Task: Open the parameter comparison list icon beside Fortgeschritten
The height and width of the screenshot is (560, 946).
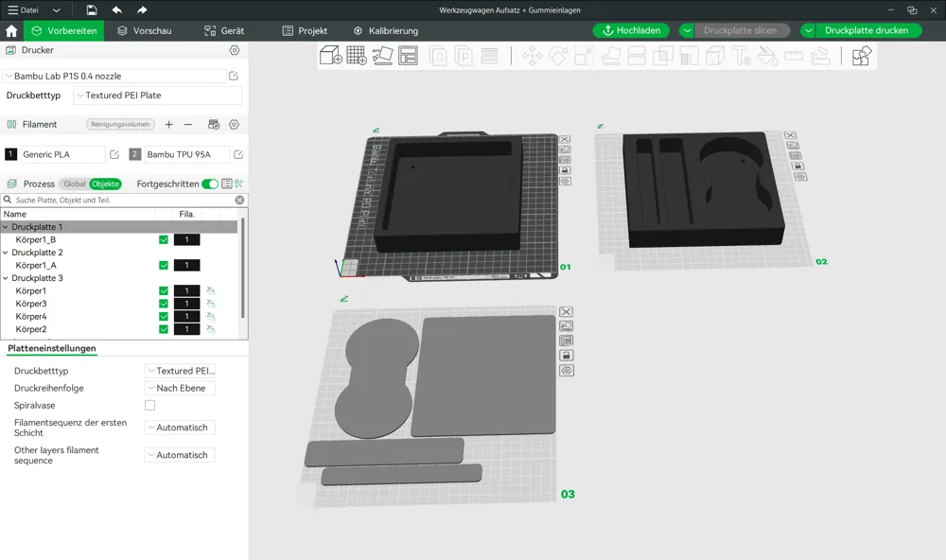Action: tap(227, 184)
